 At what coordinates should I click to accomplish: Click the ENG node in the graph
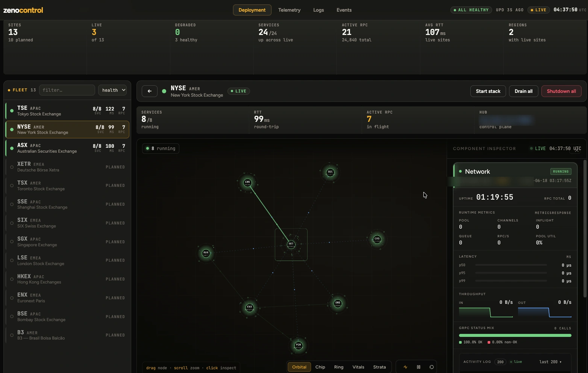pos(247,182)
